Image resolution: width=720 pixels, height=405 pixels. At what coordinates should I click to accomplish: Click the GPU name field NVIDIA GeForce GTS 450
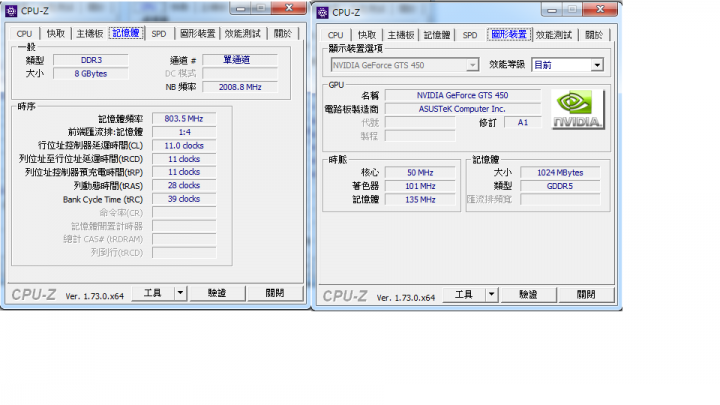pyautogui.click(x=463, y=95)
